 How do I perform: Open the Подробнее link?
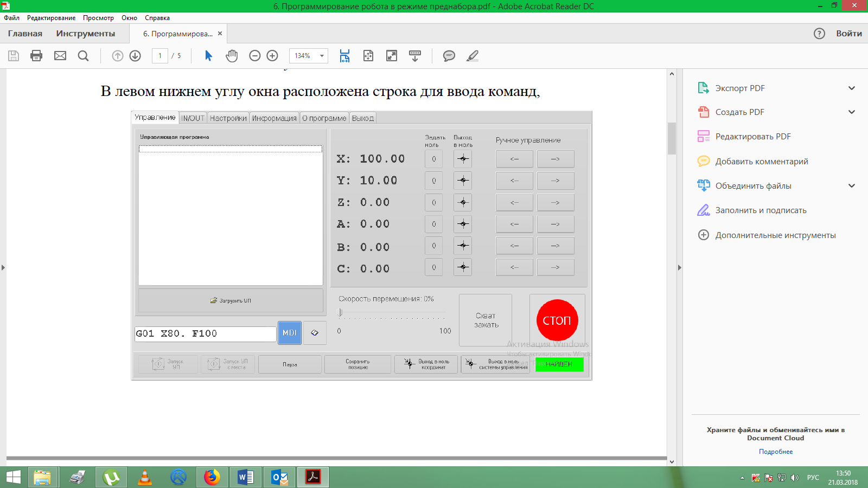(776, 452)
